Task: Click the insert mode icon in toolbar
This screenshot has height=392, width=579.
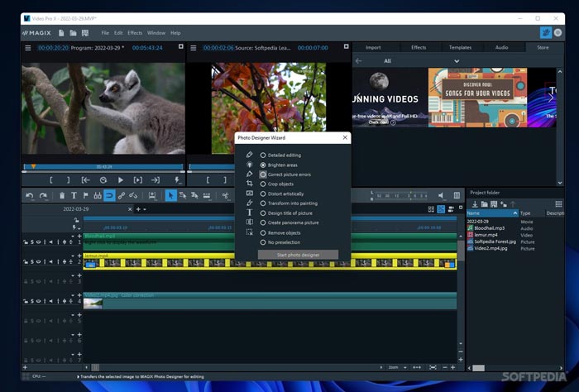Action: (x=151, y=196)
